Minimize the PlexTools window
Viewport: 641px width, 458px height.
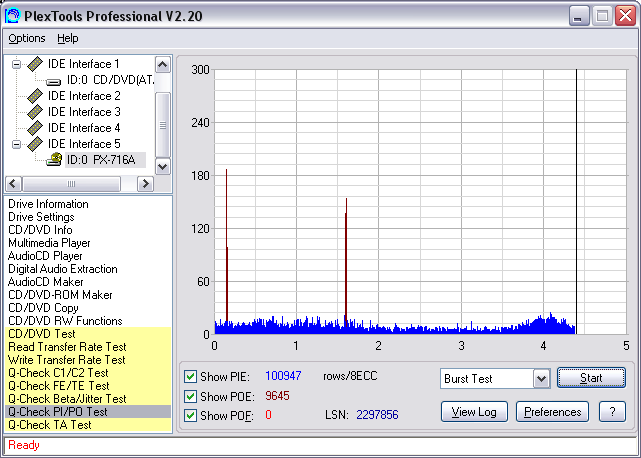point(578,16)
